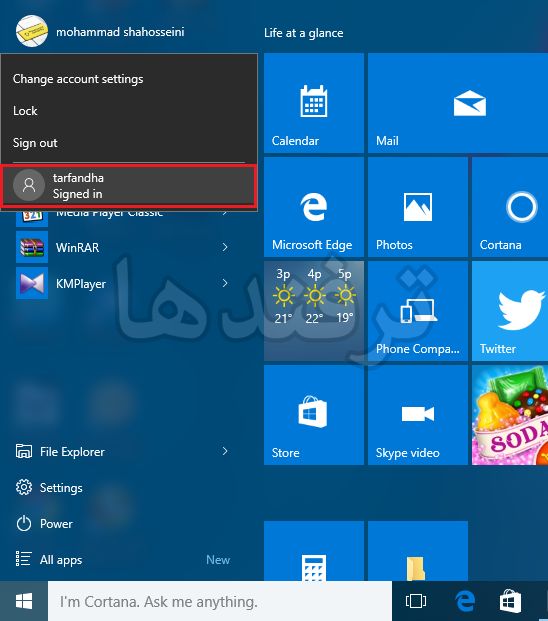Click the File Explorer label
Screen dimensions: 548x621
click(72, 452)
